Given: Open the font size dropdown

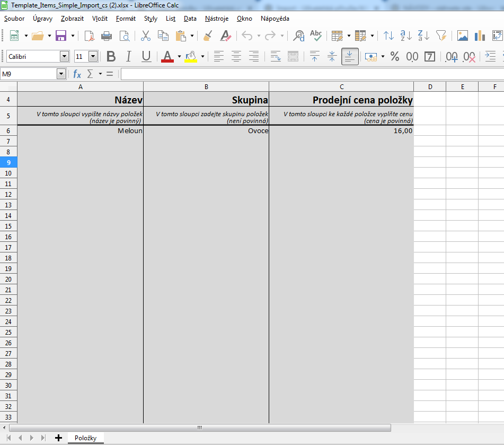Looking at the screenshot, I should pos(93,57).
